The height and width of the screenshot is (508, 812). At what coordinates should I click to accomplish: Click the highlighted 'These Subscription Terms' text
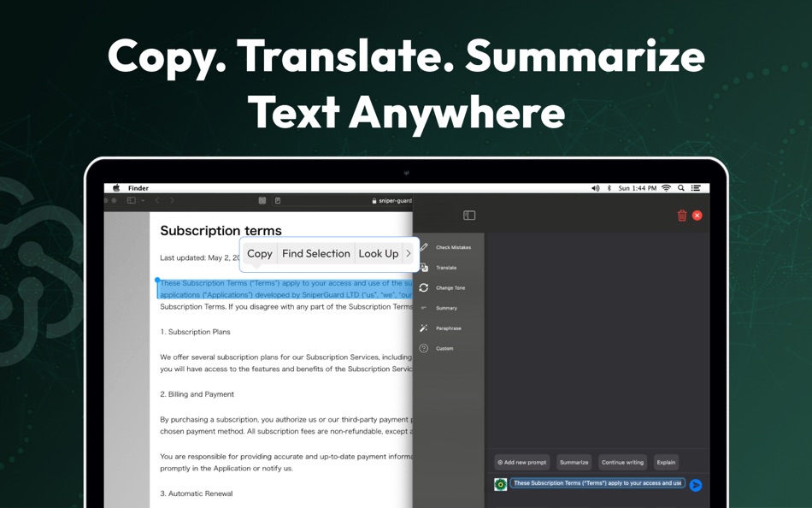pyautogui.click(x=285, y=289)
